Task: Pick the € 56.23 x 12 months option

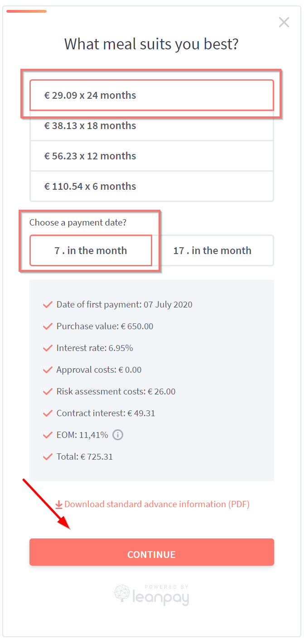Action: 152,156
